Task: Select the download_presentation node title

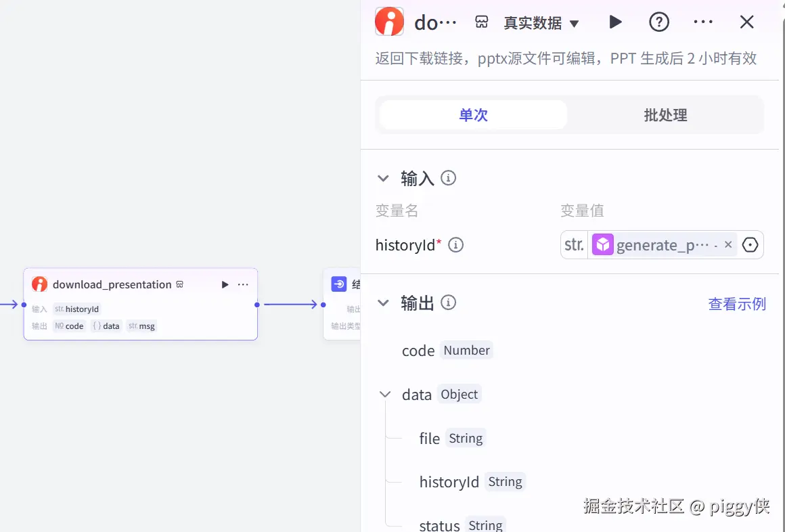Action: (112, 284)
